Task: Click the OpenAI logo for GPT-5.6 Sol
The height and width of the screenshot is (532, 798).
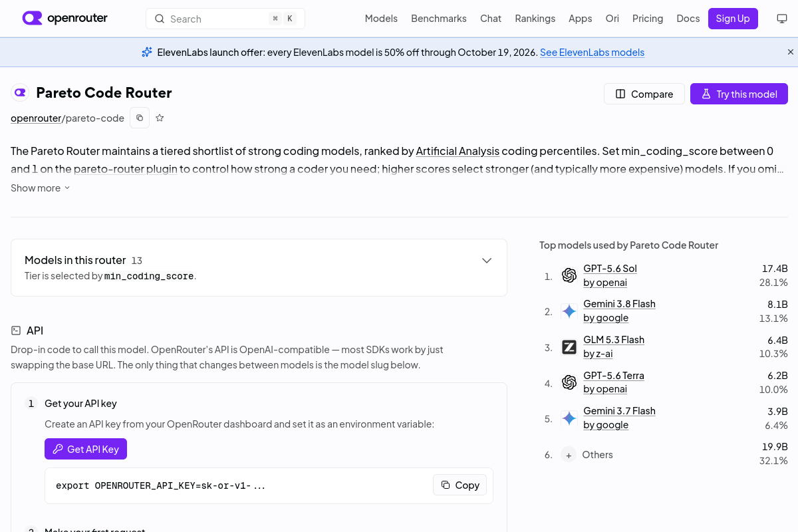Action: (x=569, y=275)
